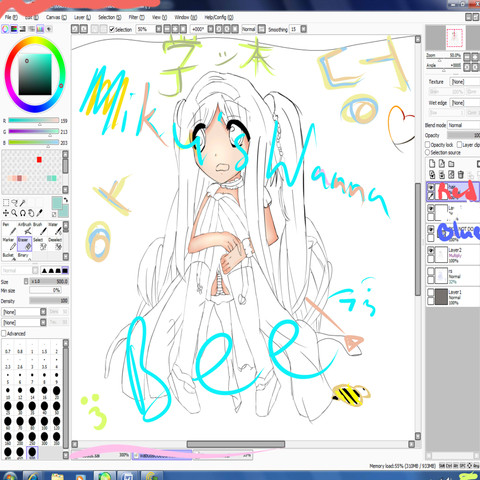Open the rotation angle dropdown
This screenshot has height=480, width=480.
pos(211,29)
